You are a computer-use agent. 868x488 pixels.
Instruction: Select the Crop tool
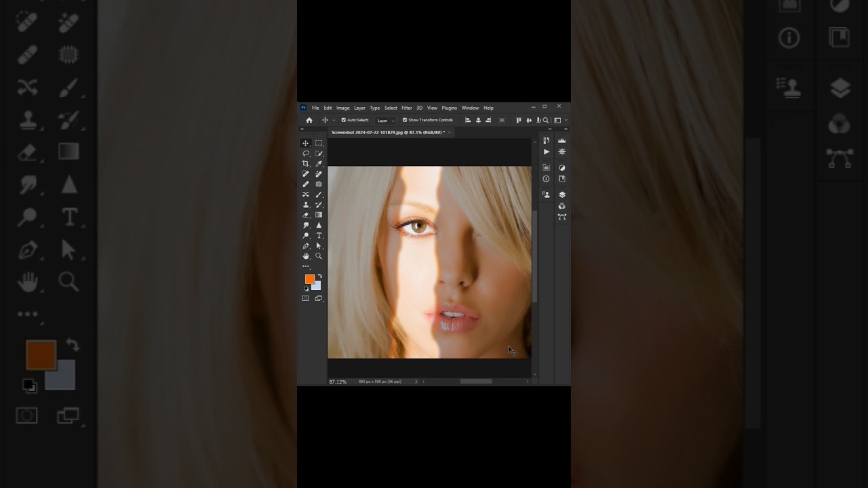click(x=306, y=163)
